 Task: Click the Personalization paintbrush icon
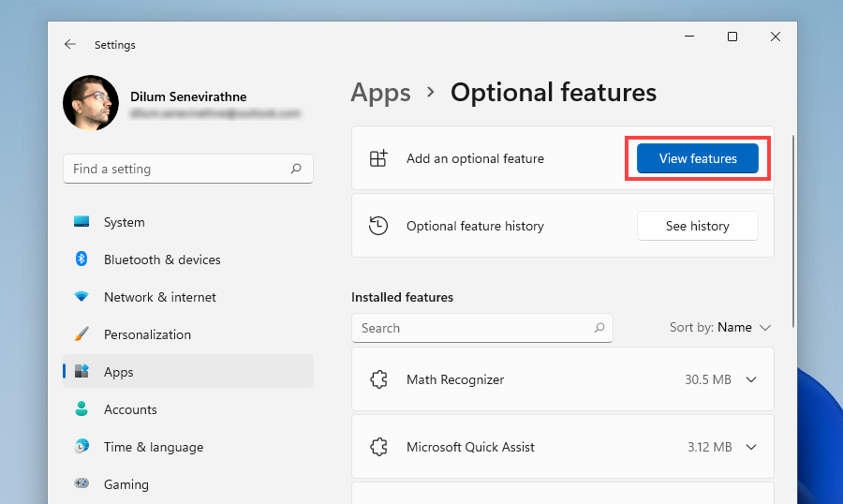pos(81,334)
